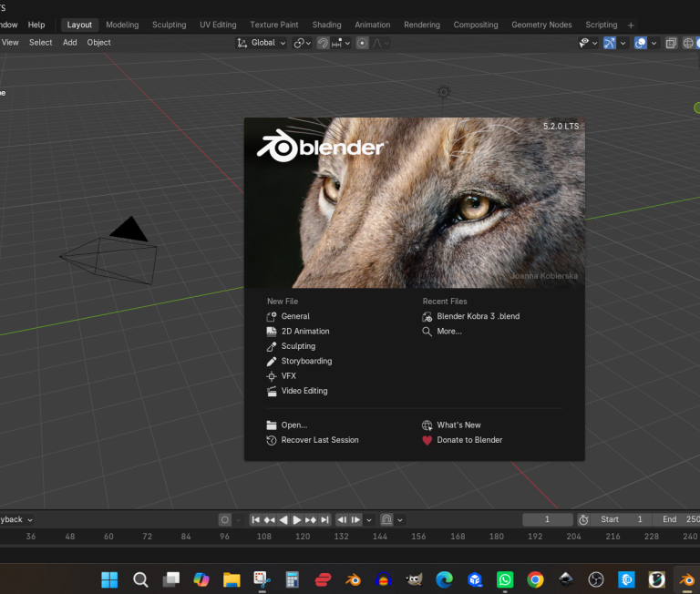Toggle X-ray mode
Image resolution: width=700 pixels, height=594 pixels.
point(671,43)
